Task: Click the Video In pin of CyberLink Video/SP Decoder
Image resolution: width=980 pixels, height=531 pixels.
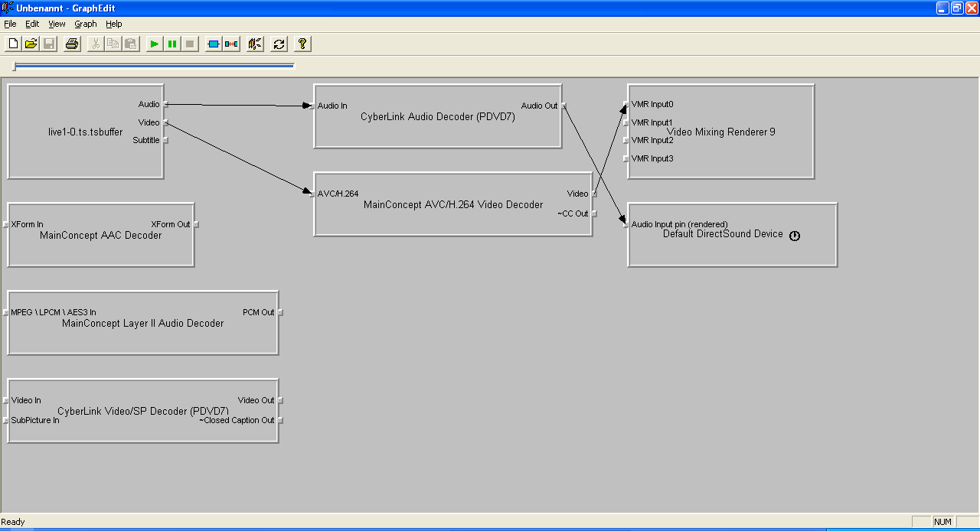Action: click(6, 400)
